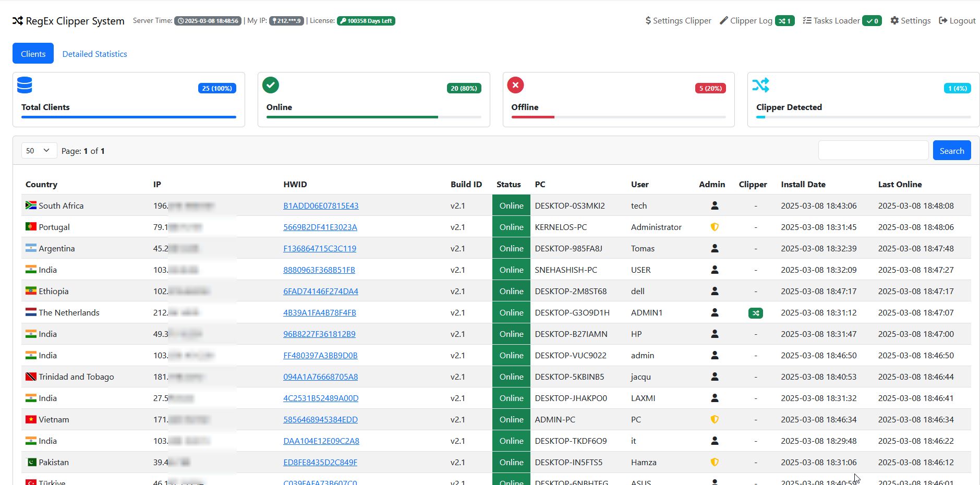Open HWID link B1ADD06E07815E43

[x=321, y=206]
